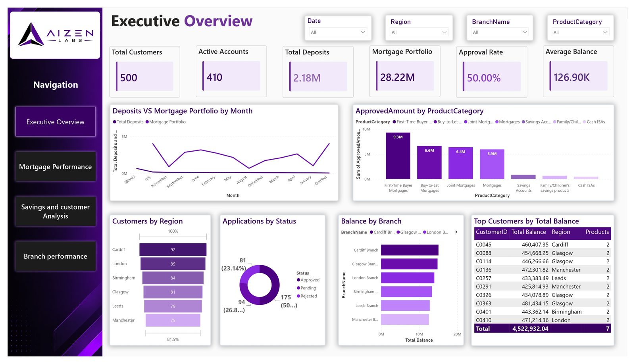Select customer C0045 in the table
This screenshot has width=635, height=364.
[x=483, y=245]
